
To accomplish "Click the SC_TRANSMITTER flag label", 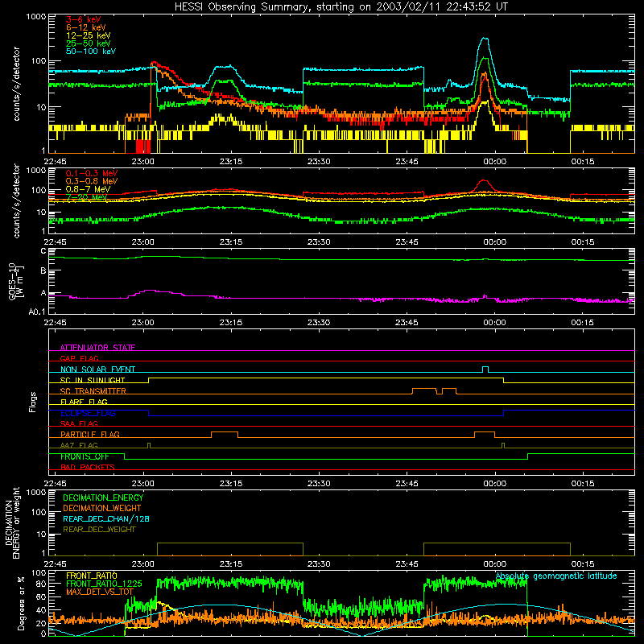I will pyautogui.click(x=93, y=391).
